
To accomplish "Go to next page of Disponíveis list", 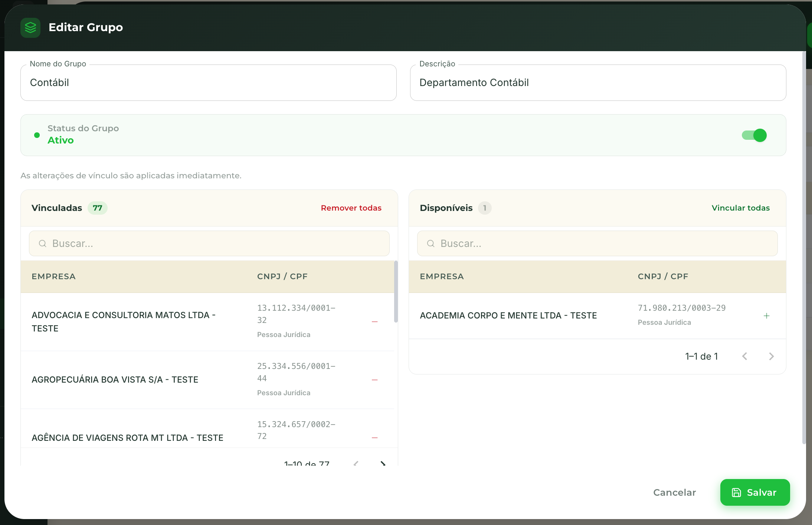I will pyautogui.click(x=771, y=356).
